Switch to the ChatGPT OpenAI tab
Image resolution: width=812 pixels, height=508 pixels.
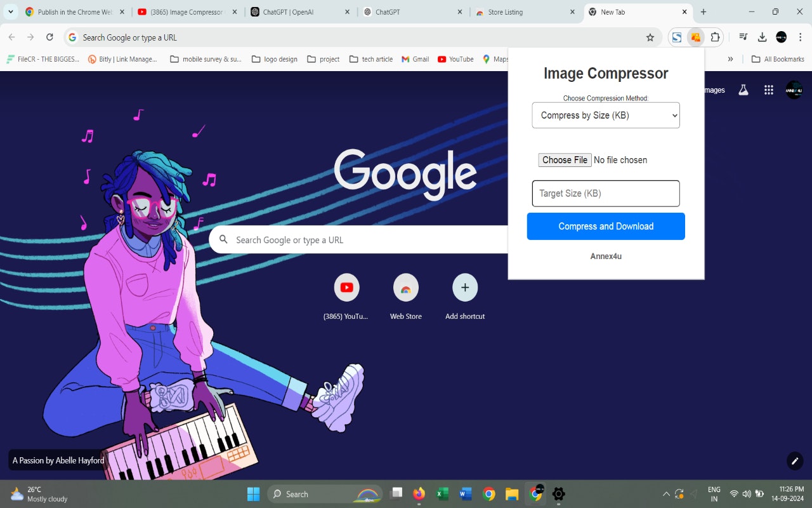(x=292, y=11)
